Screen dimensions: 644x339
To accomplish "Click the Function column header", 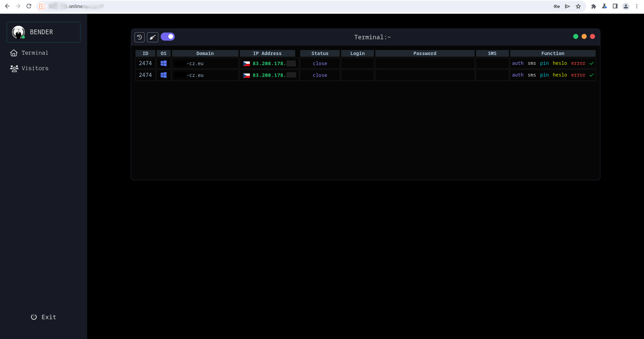I will coord(553,53).
